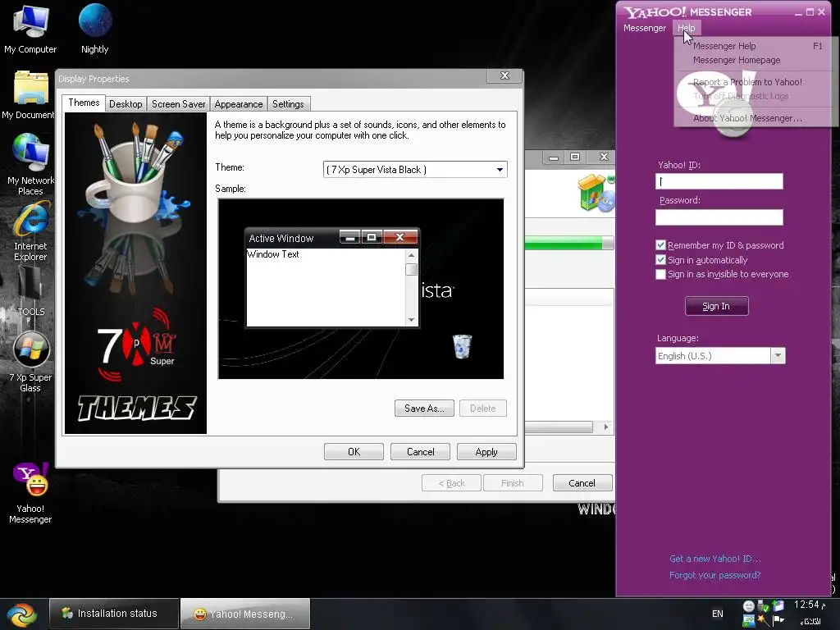
Task: Click the sample window's vertical scrollbar
Action: pos(411,288)
